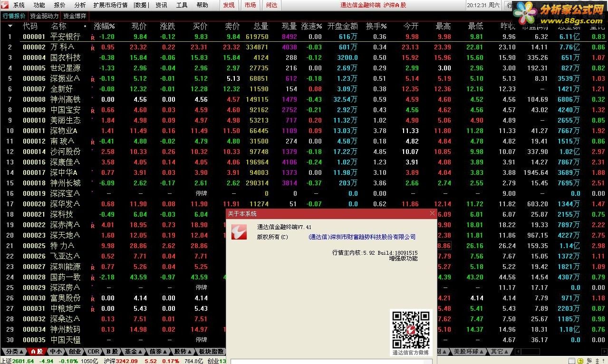Sort by the 现价 column header
Viewport: 608px width, 364px height.
[139, 26]
